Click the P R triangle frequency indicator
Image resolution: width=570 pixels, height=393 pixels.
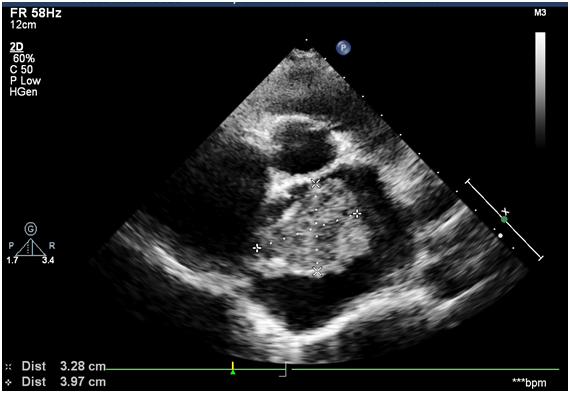pyautogui.click(x=31, y=248)
